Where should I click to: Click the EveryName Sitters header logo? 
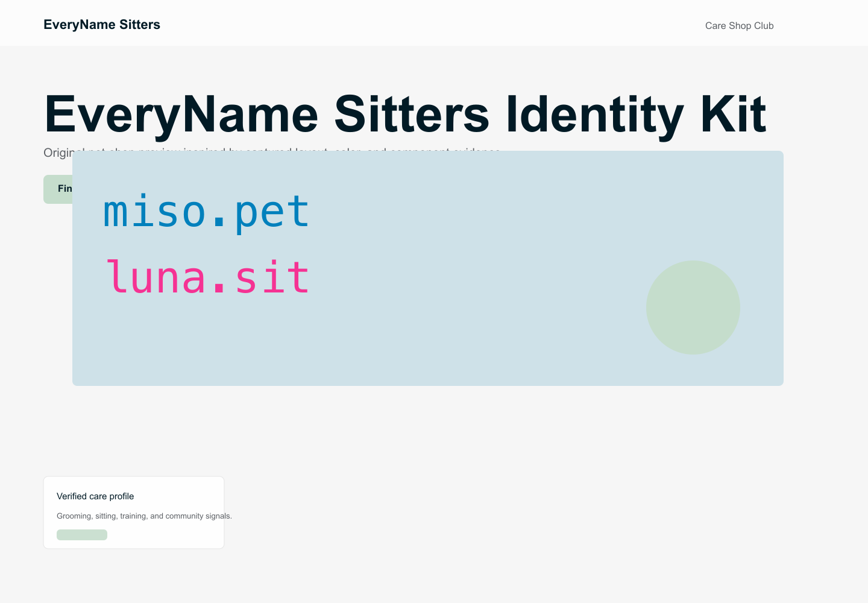[x=102, y=25]
